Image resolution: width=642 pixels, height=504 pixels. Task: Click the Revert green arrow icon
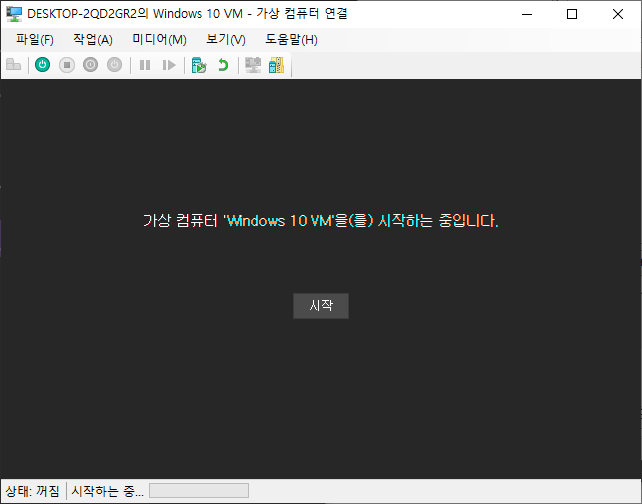(223, 65)
